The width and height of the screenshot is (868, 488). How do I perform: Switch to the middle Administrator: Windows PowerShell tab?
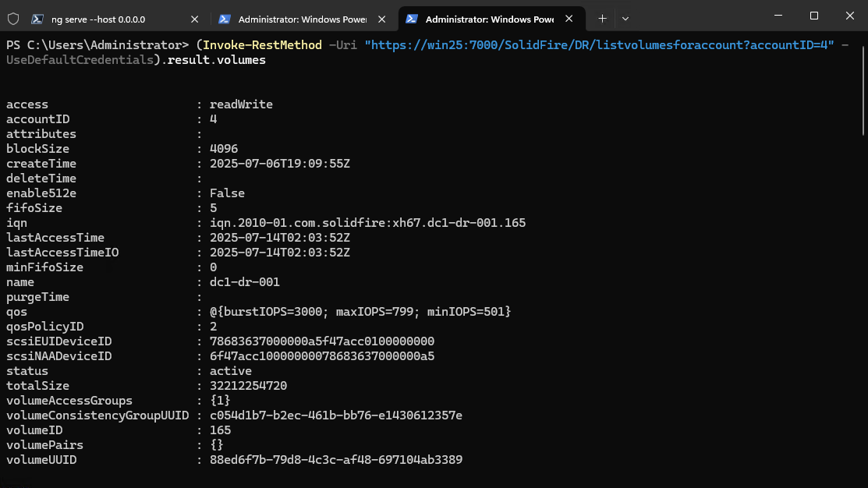(x=303, y=19)
